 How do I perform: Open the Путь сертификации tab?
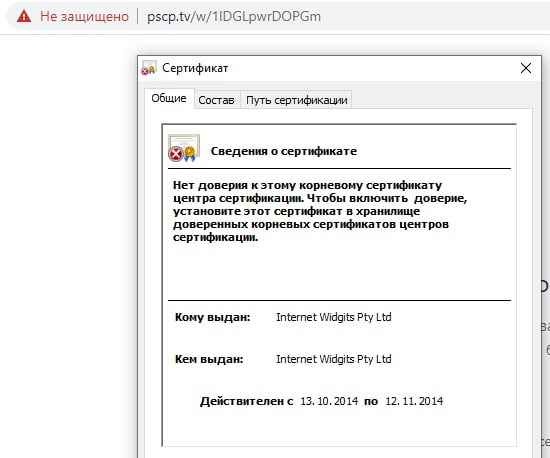click(297, 100)
